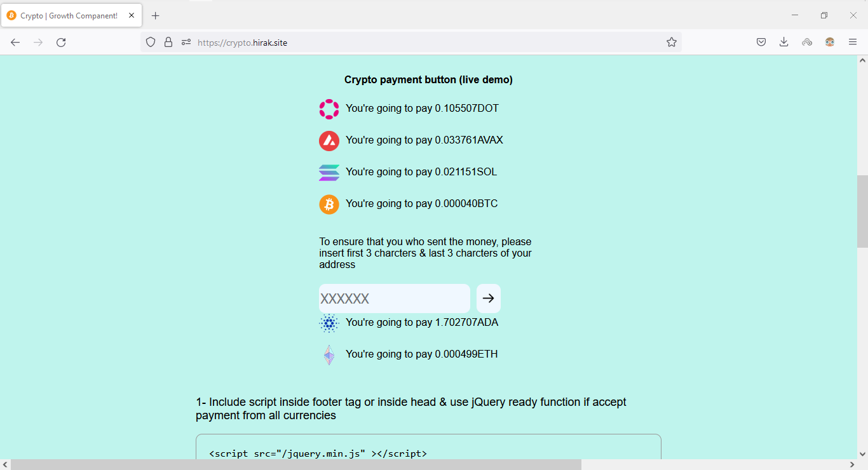Viewport: 868px width, 470px height.
Task: Pick the Ethereum ETH payment icon
Action: [329, 354]
